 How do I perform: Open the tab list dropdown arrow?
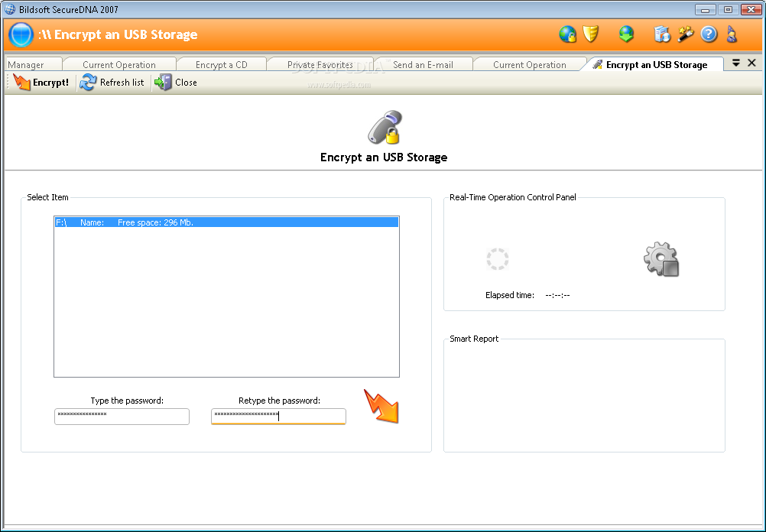tap(736, 63)
